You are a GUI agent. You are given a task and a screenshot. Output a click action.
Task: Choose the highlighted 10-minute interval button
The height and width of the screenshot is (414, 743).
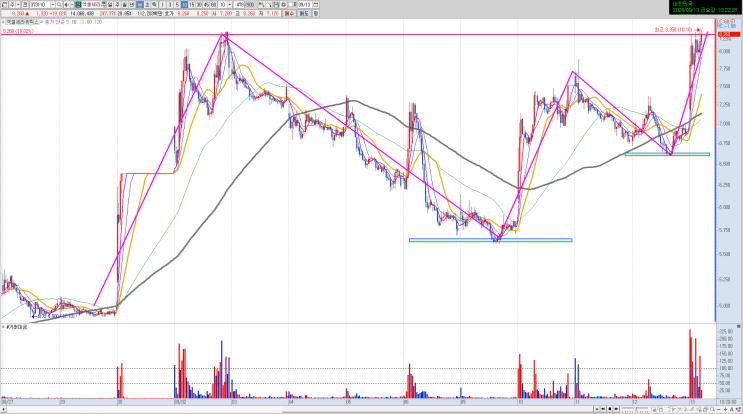pyautogui.click(x=184, y=4)
